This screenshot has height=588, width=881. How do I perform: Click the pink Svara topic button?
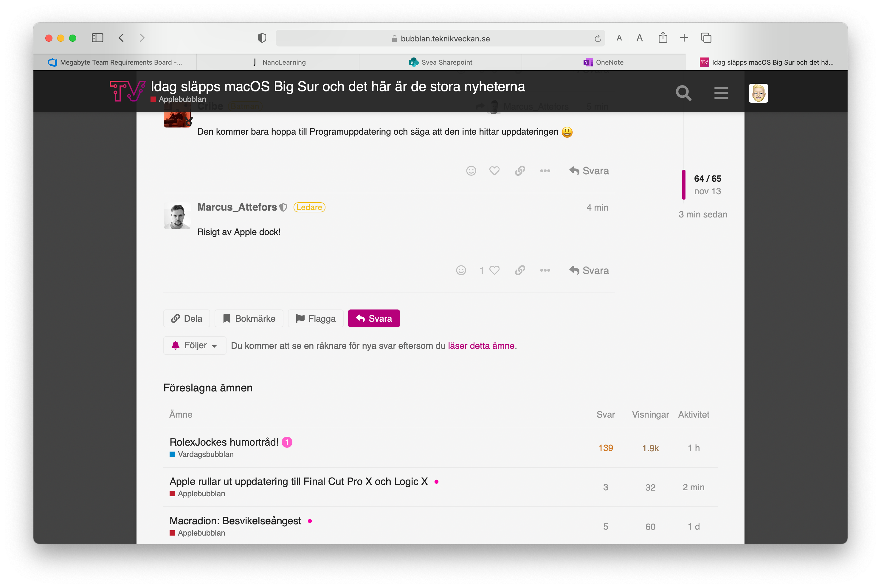pos(374,319)
